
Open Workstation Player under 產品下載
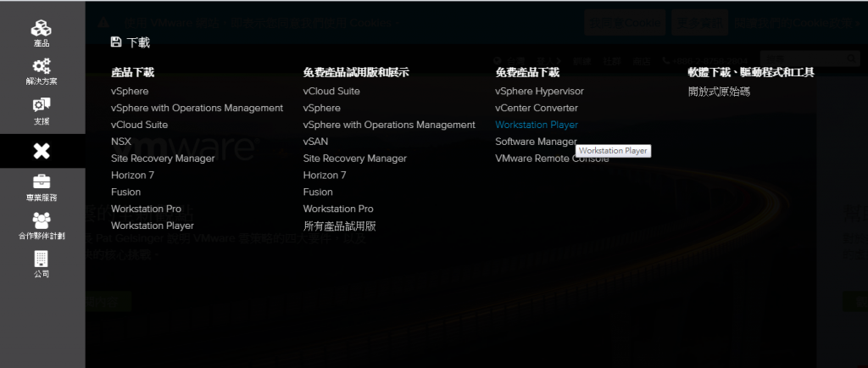(x=153, y=226)
